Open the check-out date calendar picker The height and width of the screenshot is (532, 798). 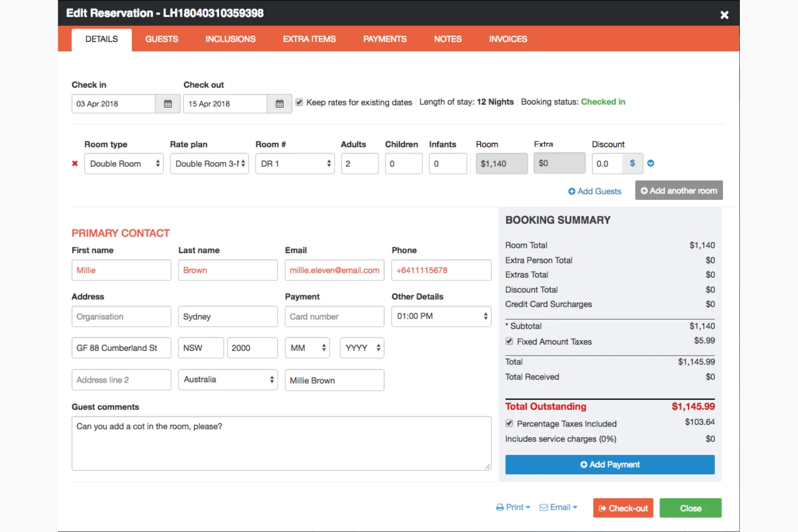pyautogui.click(x=279, y=103)
